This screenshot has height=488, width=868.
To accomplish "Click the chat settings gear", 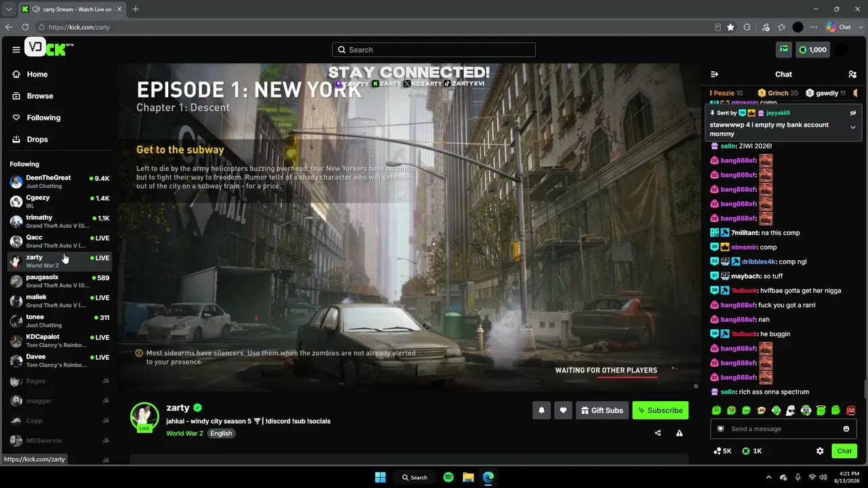I will coord(820,451).
